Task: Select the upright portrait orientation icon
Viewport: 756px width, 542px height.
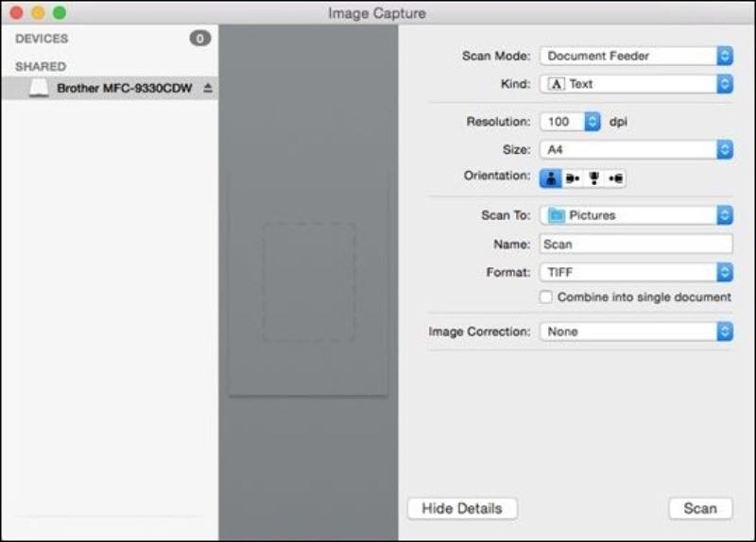Action: point(551,178)
